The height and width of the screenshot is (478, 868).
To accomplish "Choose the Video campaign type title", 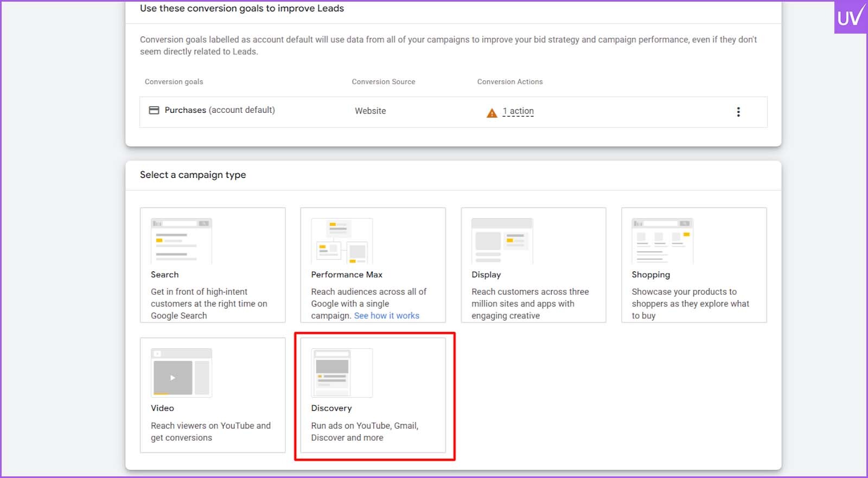I will [x=162, y=408].
